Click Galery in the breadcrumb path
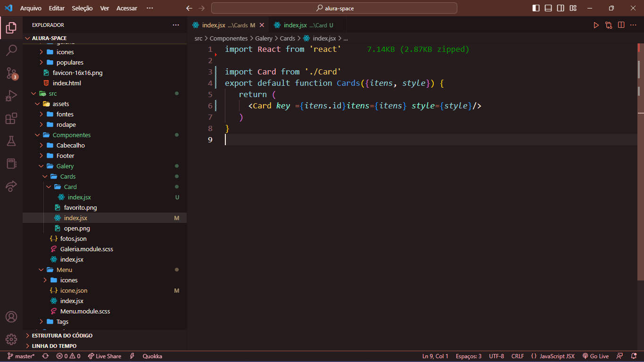 [x=264, y=39]
